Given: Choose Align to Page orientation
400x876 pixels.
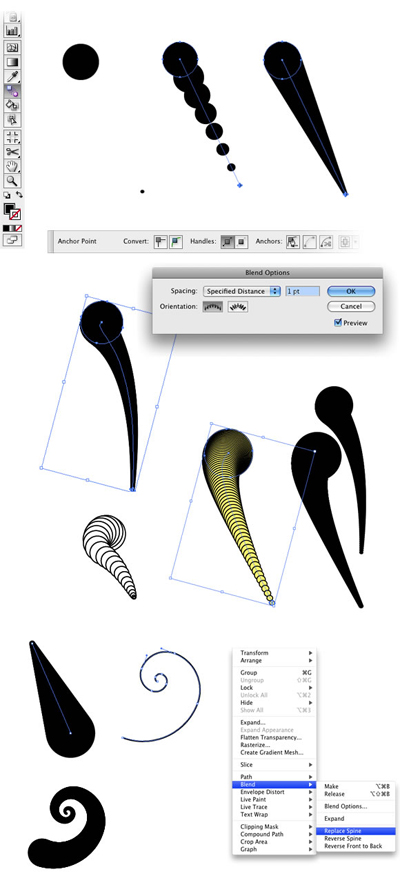Looking at the screenshot, I should pyautogui.click(x=212, y=306).
